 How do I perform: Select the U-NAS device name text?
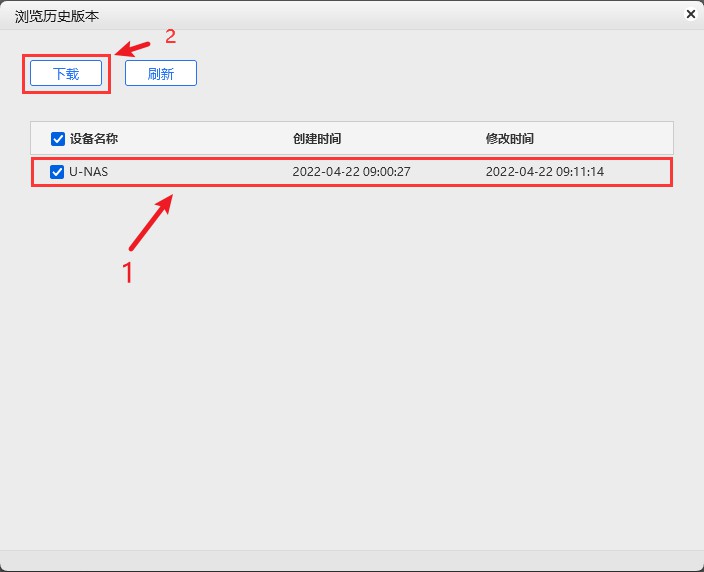coord(88,172)
